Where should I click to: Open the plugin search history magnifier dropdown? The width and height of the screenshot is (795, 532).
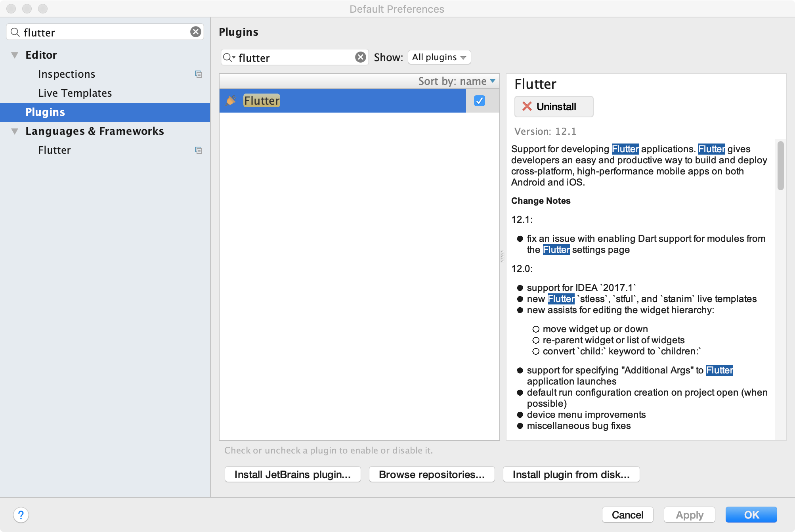(x=229, y=57)
